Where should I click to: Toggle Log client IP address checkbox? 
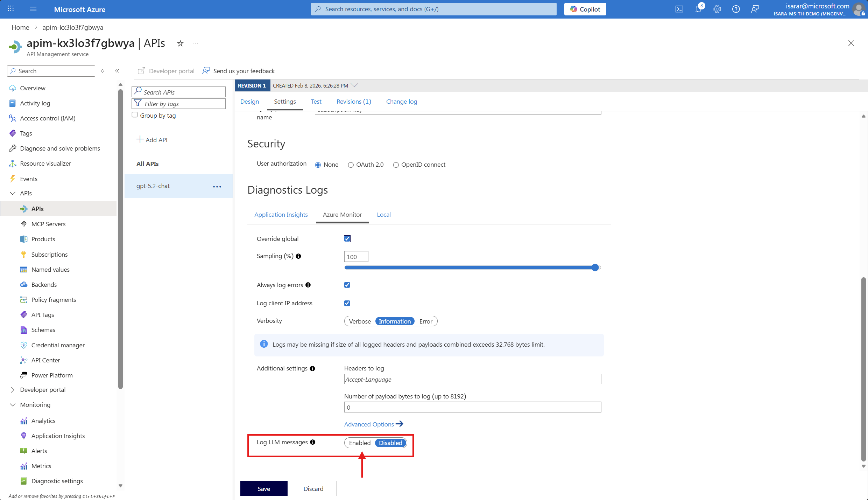(x=347, y=303)
